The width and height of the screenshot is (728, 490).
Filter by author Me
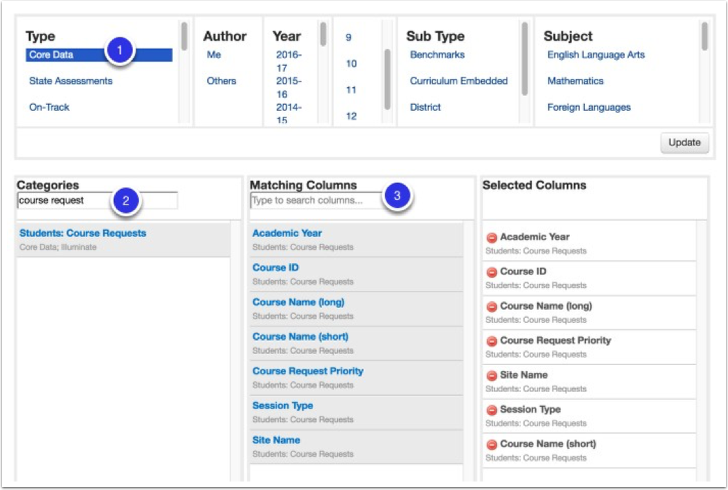(x=214, y=55)
